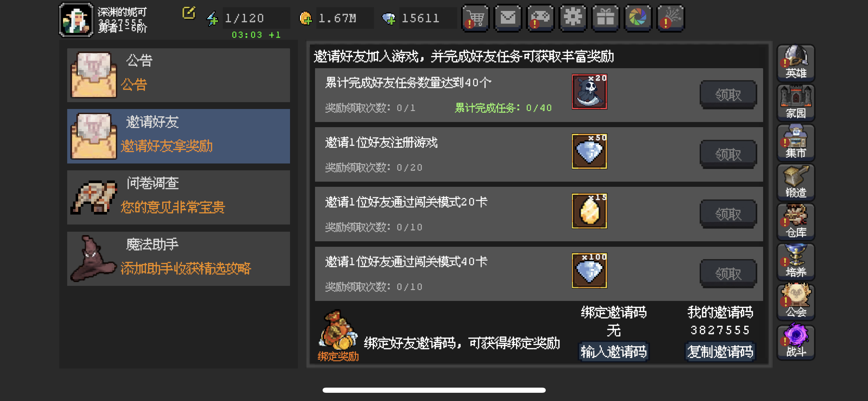Select the 问卷调查 survey tab
This screenshot has height=401, width=868.
(x=179, y=197)
